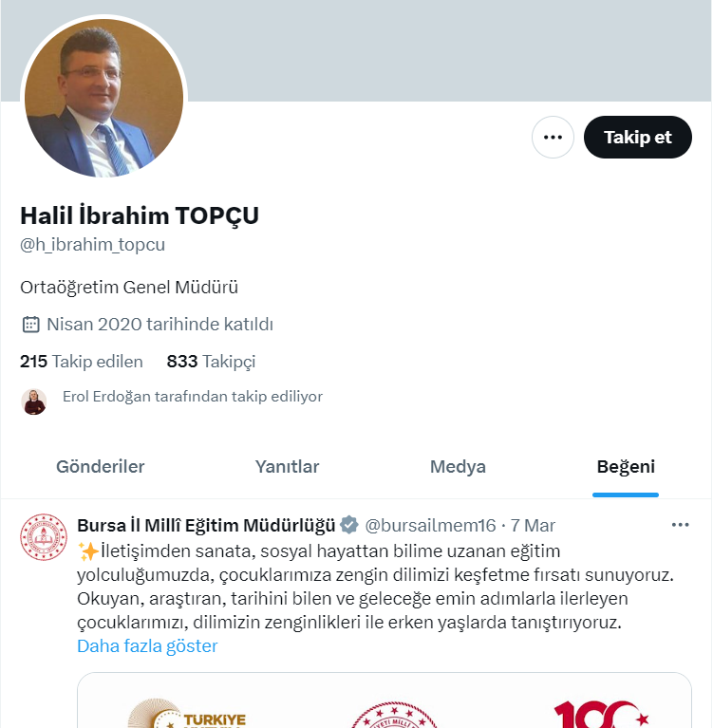Viewport: 713px width, 728px height.
Task: Click the verified badge next to Bursa account
Action: [x=349, y=525]
